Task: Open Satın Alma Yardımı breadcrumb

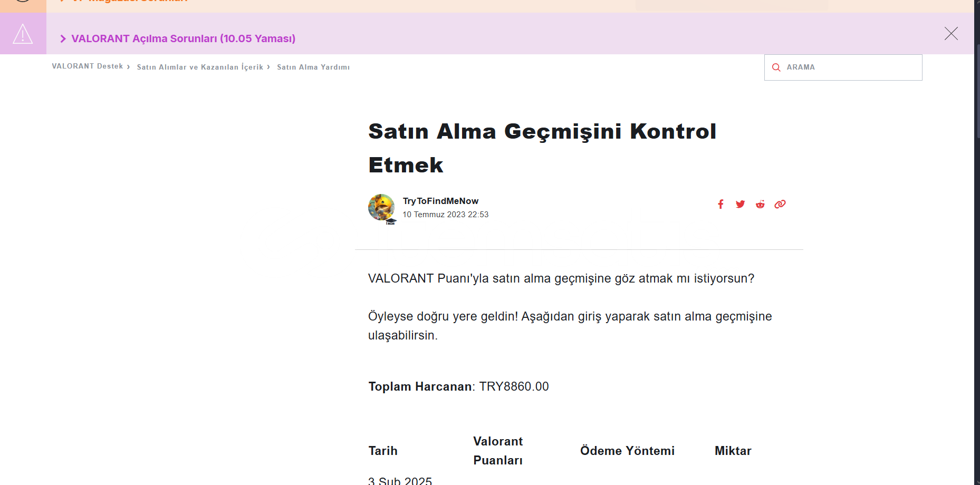Action: [x=313, y=67]
